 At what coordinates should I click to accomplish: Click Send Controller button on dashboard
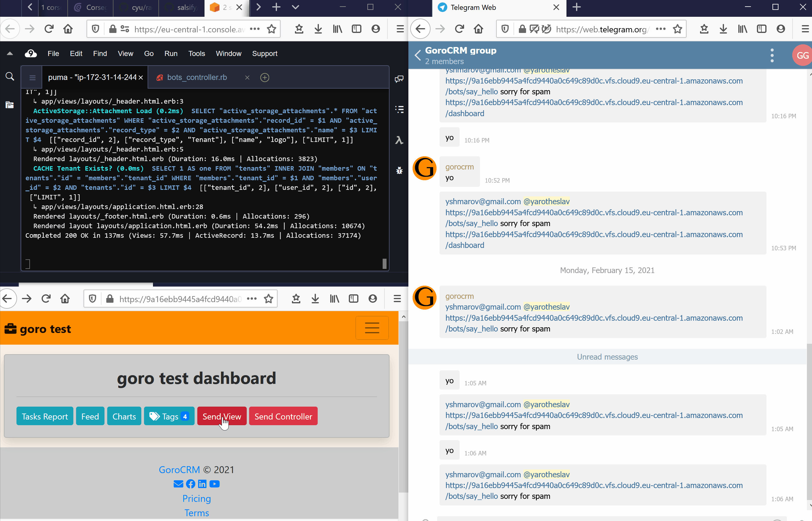click(x=284, y=416)
